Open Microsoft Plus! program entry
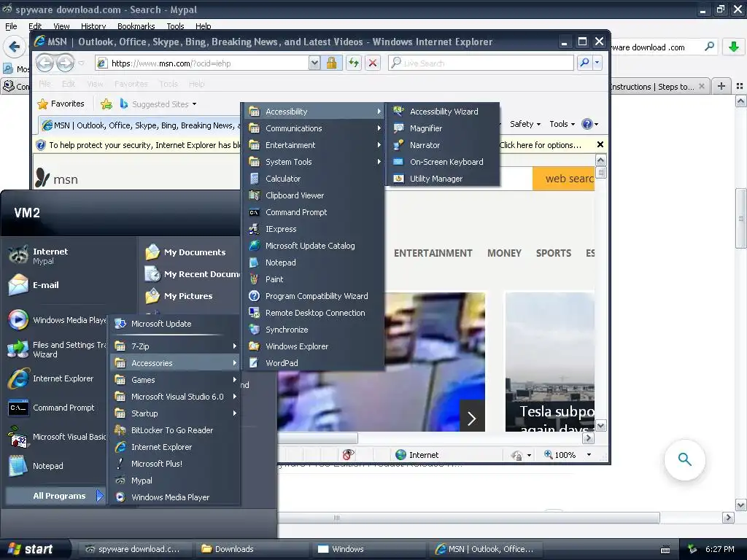Image resolution: width=747 pixels, height=560 pixels. pyautogui.click(x=175, y=464)
